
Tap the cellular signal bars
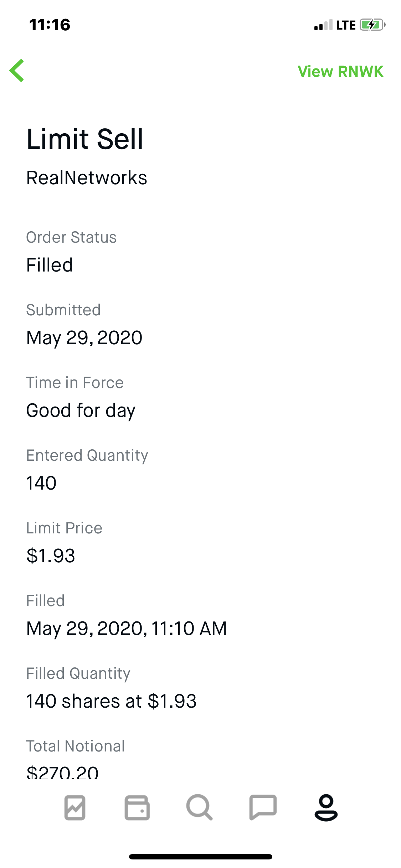[x=323, y=25]
